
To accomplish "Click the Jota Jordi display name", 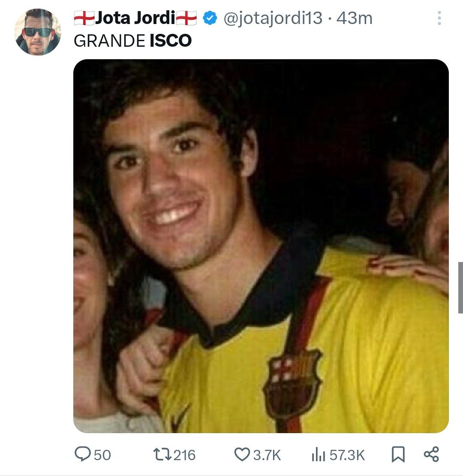I will pos(135,18).
